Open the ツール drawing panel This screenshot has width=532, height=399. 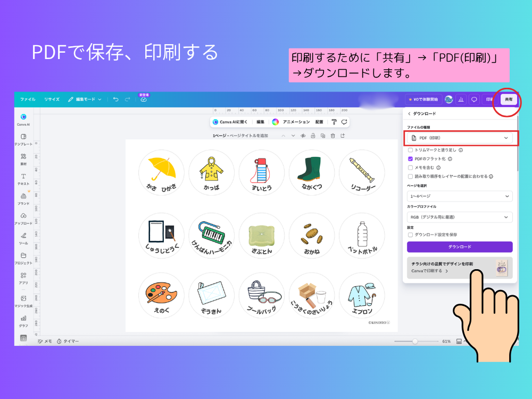pyautogui.click(x=23, y=238)
